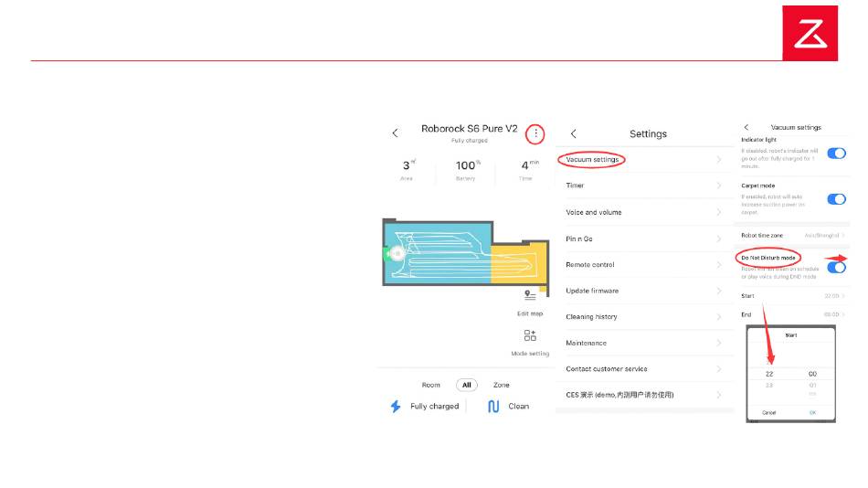
Task: Open the three-dot menu beside Roborock S6 Pure V2
Action: coord(535,133)
